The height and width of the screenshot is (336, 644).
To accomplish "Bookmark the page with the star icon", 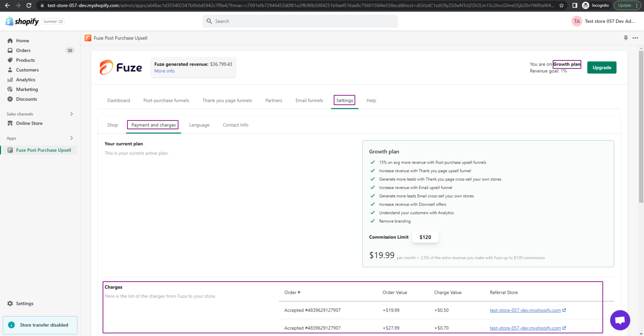I will tap(561, 5).
